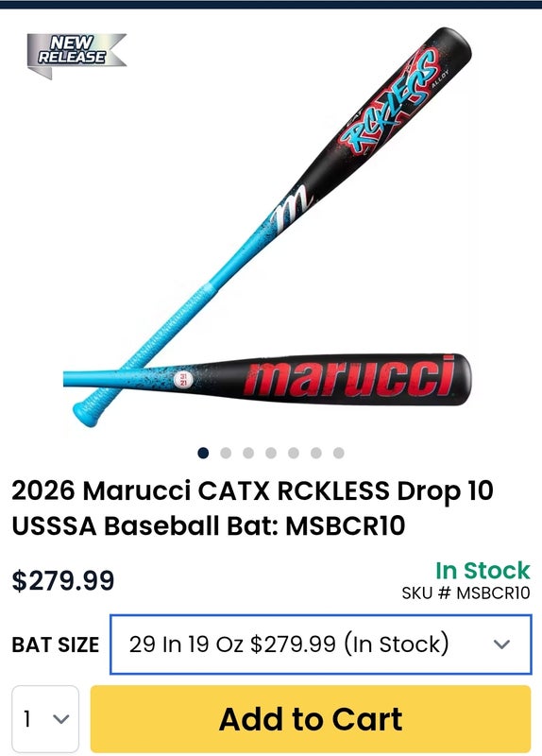Show the sixth product image dot
Viewport: 542px width, 756px height.
(316, 453)
